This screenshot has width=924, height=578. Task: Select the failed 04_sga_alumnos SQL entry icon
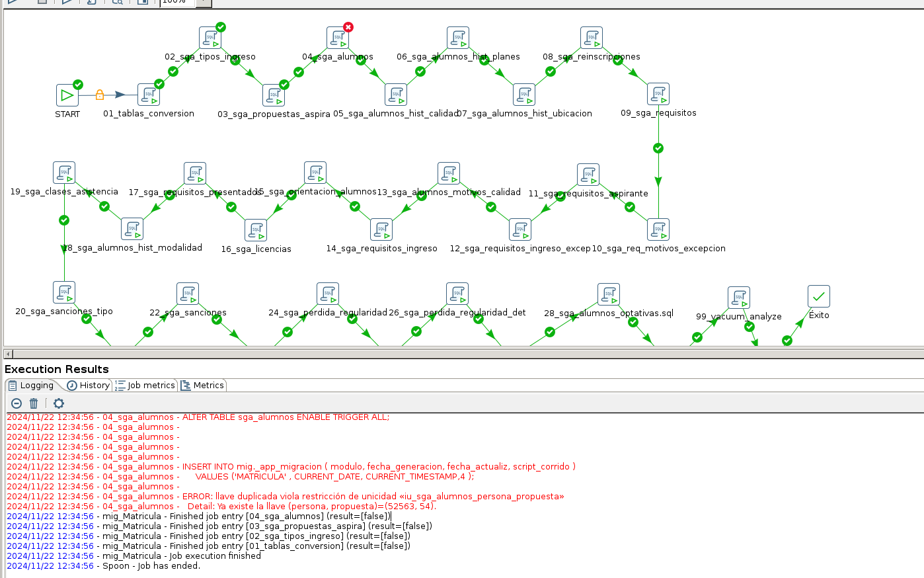pos(338,38)
